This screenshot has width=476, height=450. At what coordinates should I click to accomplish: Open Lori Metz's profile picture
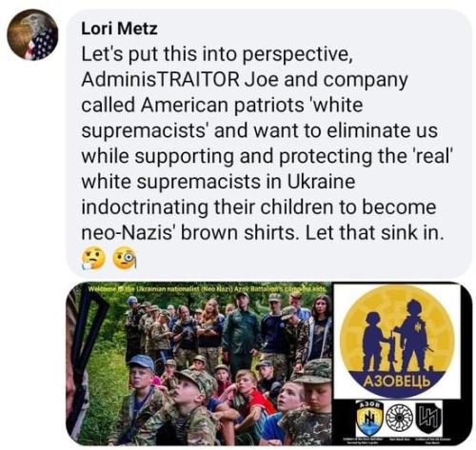(x=32, y=34)
